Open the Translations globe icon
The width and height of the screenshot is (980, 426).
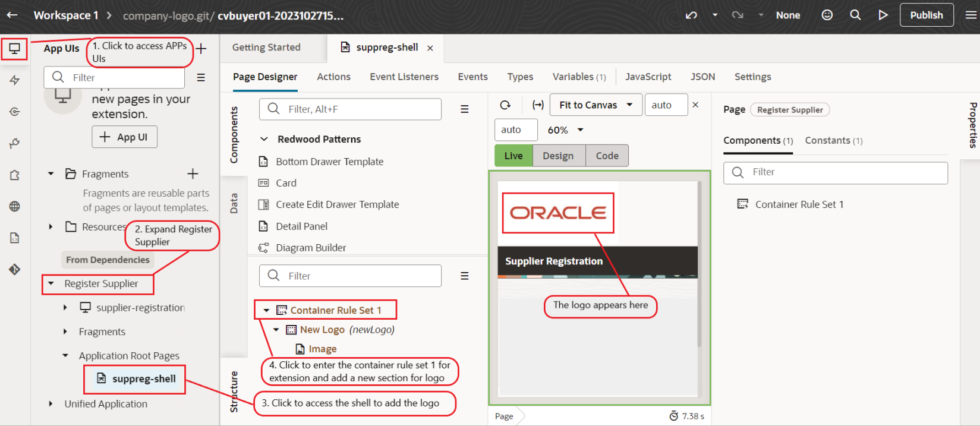coord(14,206)
